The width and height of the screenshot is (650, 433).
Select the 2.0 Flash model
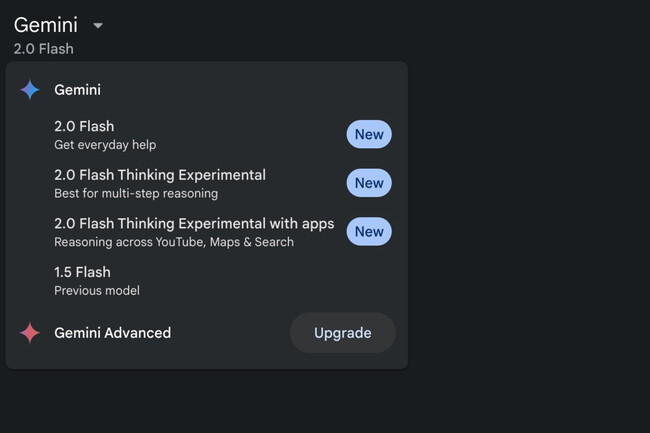pos(84,126)
